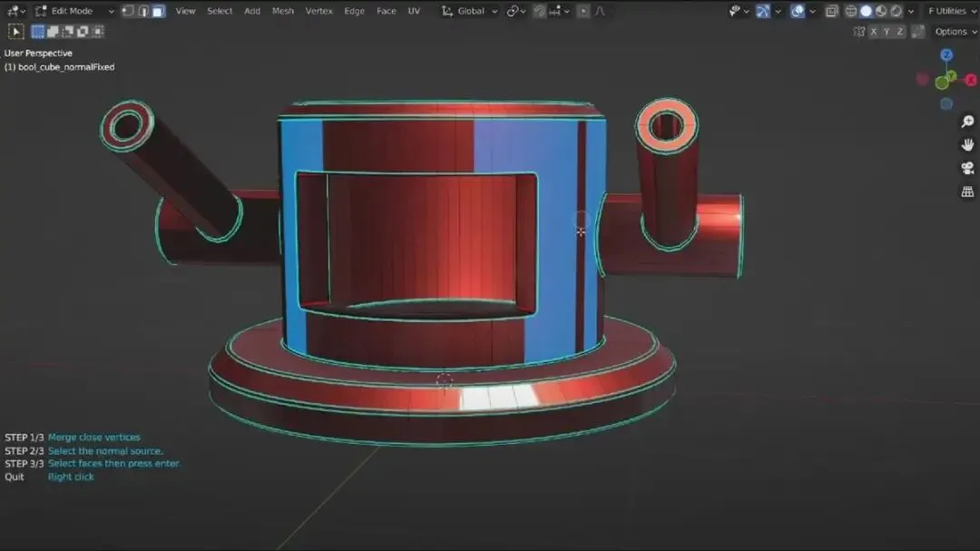Switch perspective/orthographic grid icon
Viewport: 980px width, 551px height.
coord(967,192)
